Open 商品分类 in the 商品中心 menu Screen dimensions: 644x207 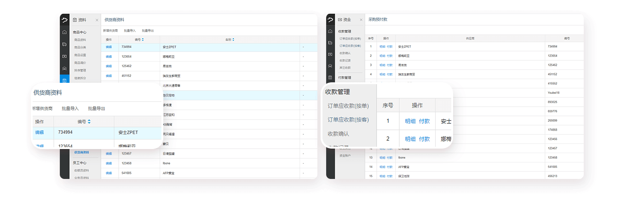(80, 47)
